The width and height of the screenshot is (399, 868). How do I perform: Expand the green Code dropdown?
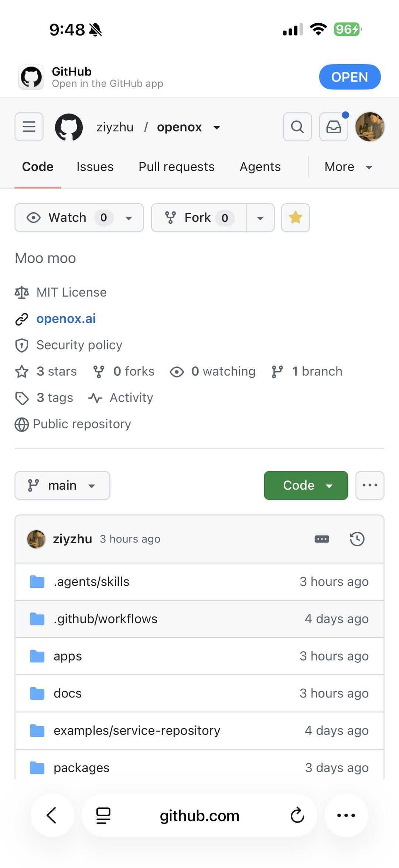coord(306,485)
